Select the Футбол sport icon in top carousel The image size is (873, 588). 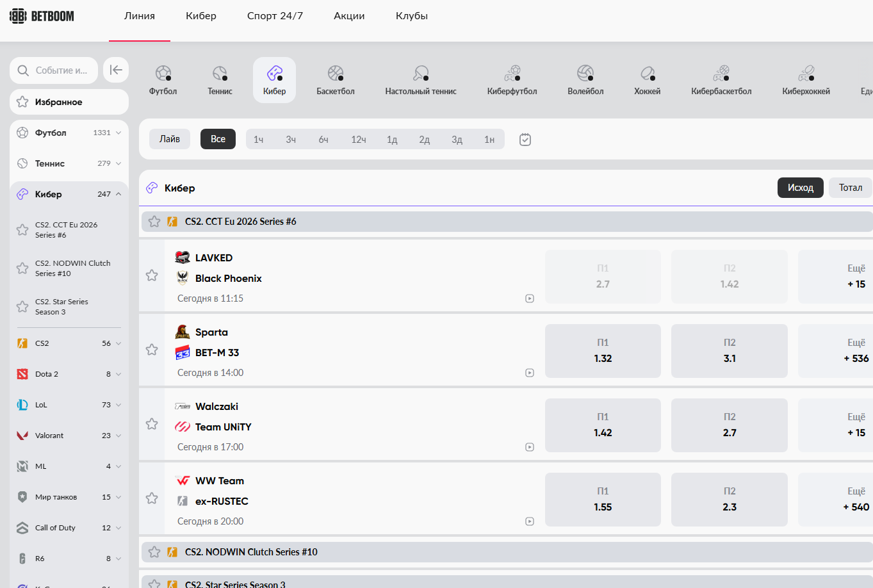[x=163, y=80]
